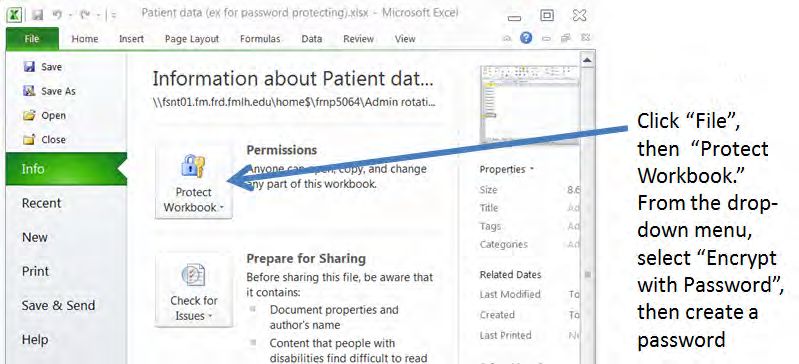This screenshot has width=799, height=364.
Task: Click the Excel application icon in title bar
Action: pos(14,15)
